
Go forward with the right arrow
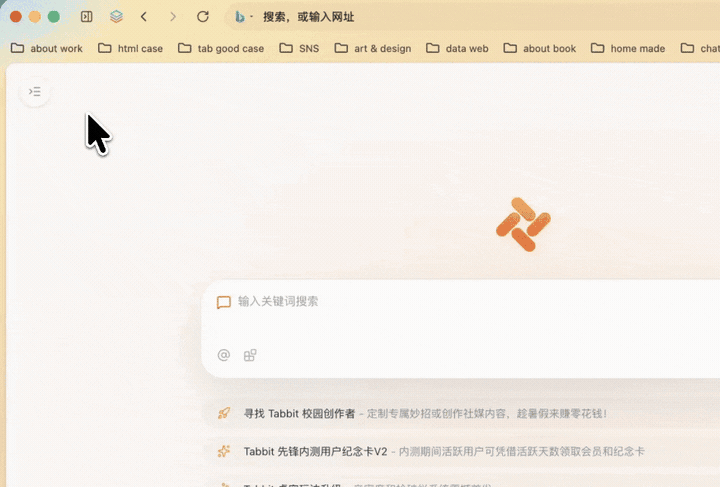click(173, 17)
